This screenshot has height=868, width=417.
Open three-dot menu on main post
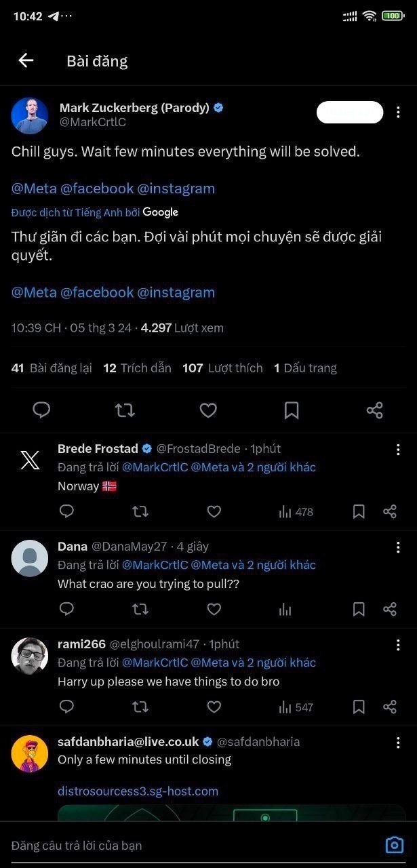[x=398, y=113]
